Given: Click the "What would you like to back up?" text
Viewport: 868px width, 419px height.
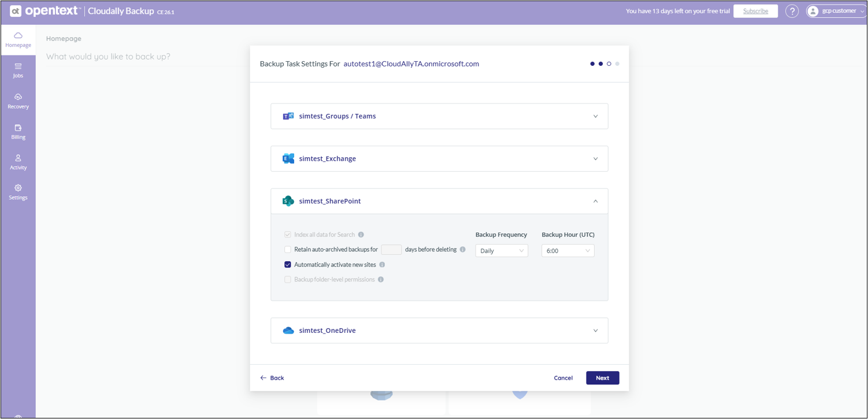Looking at the screenshot, I should (x=108, y=57).
